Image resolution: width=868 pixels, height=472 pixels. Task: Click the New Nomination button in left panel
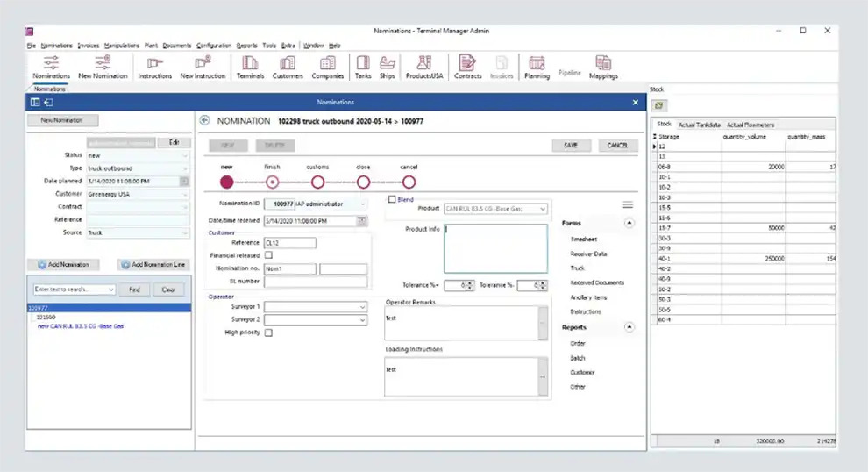[61, 120]
